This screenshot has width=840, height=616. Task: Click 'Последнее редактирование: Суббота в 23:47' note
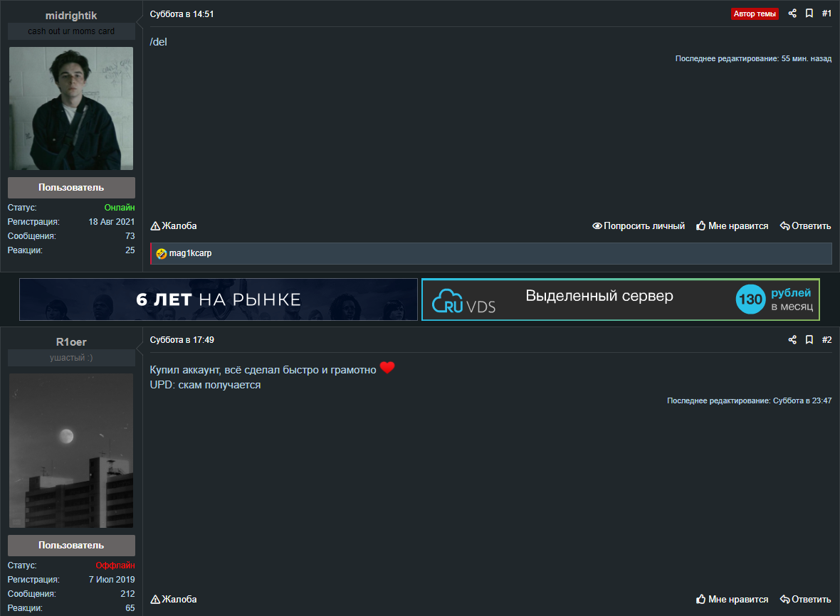click(749, 400)
